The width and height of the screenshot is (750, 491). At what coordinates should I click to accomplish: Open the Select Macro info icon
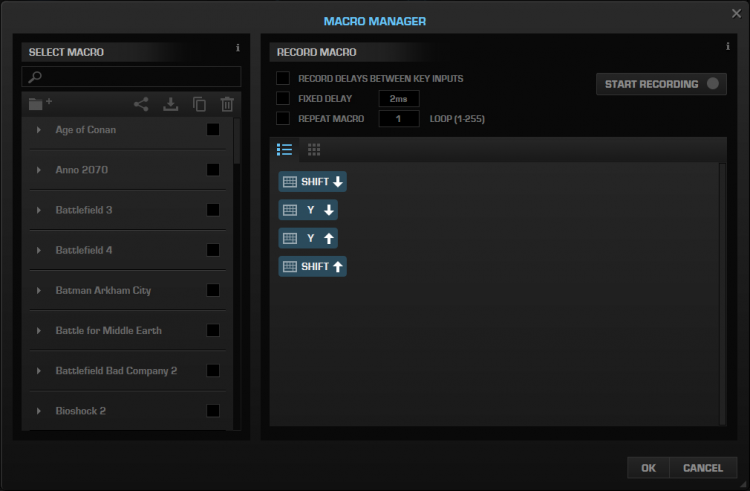point(238,47)
